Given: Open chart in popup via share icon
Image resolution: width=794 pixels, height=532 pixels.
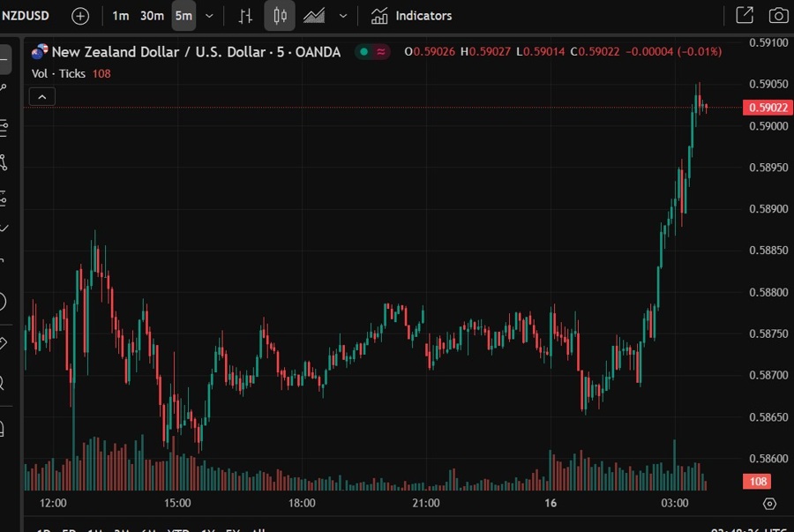Looking at the screenshot, I should click(745, 16).
